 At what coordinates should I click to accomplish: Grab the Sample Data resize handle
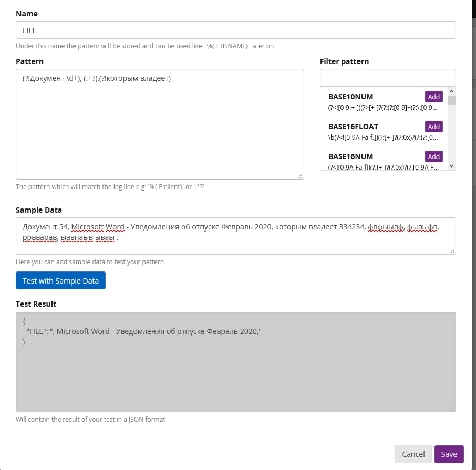pos(452,252)
